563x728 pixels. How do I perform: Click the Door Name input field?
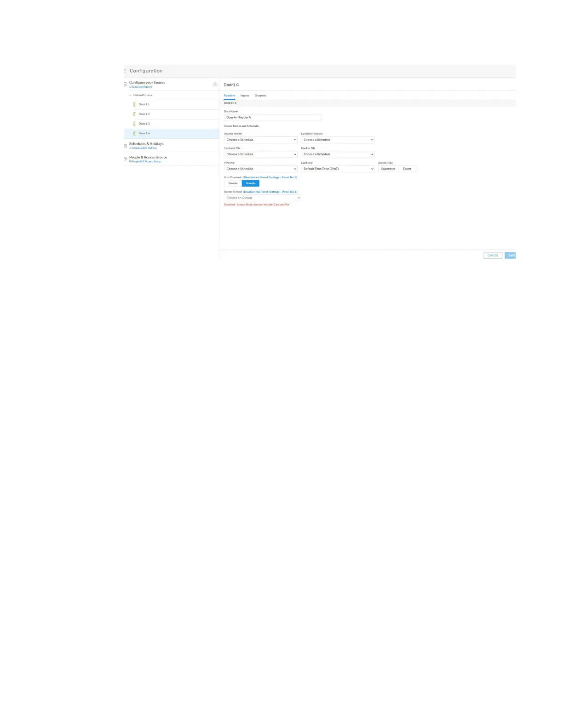[273, 117]
